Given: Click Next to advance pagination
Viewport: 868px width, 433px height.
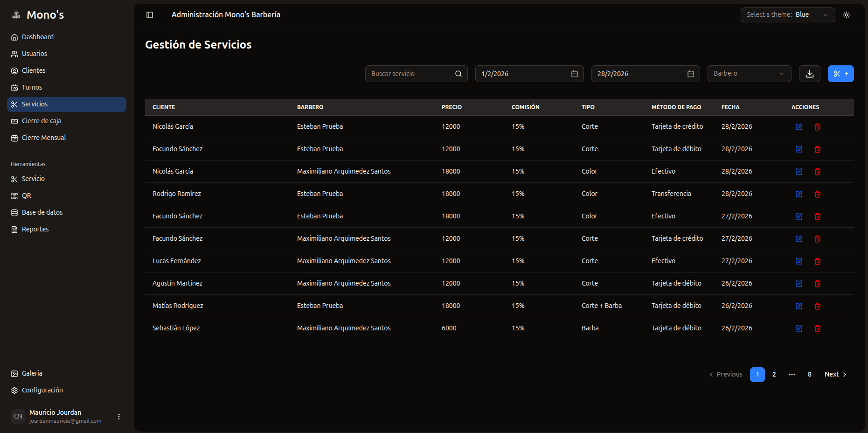Looking at the screenshot, I should (832, 374).
